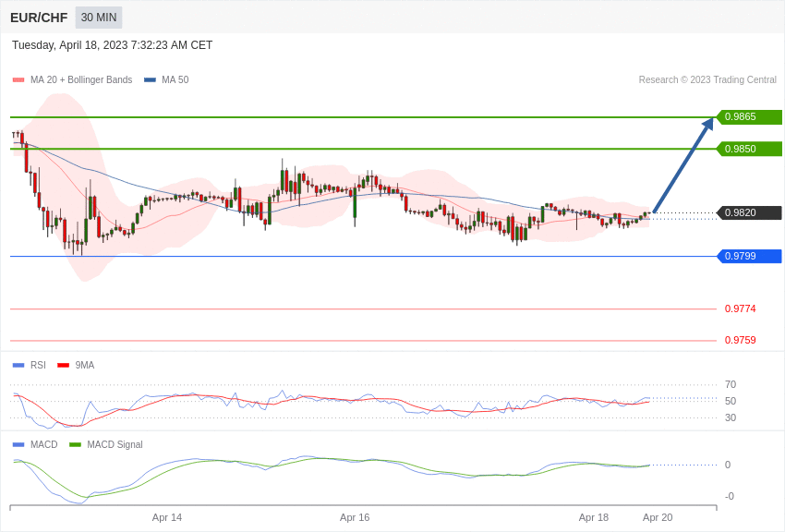
Task: Click the 0.9774 support level label
Action: click(740, 308)
